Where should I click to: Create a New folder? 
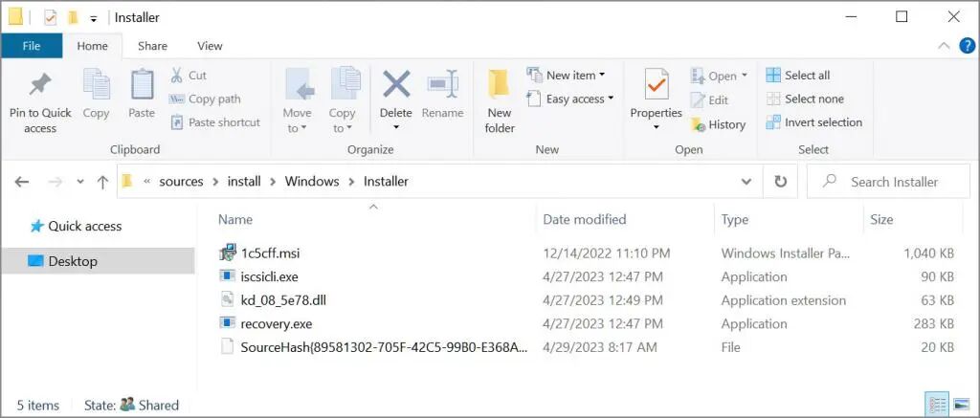[500, 100]
